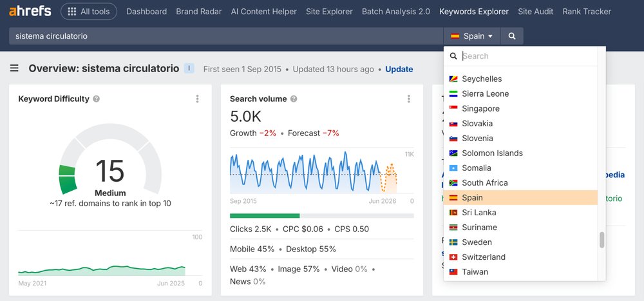Click the country list scrollbar thumb
Viewport: 644px width, 301px height.
[x=601, y=240]
